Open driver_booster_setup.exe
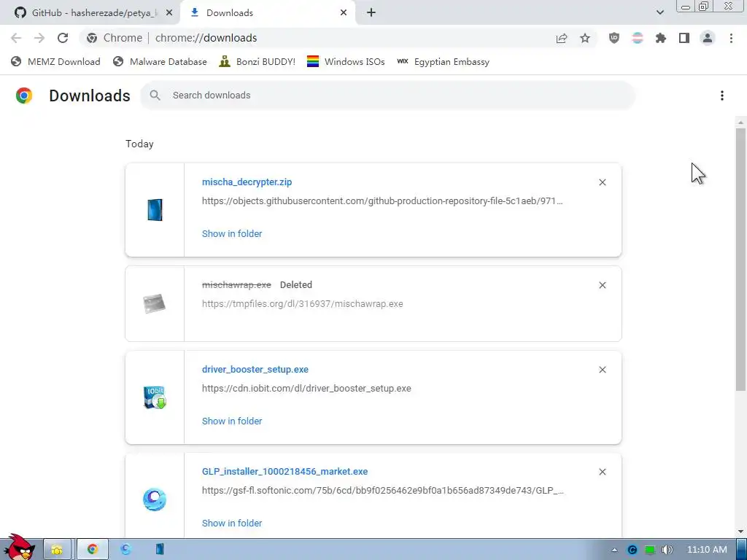 point(255,370)
